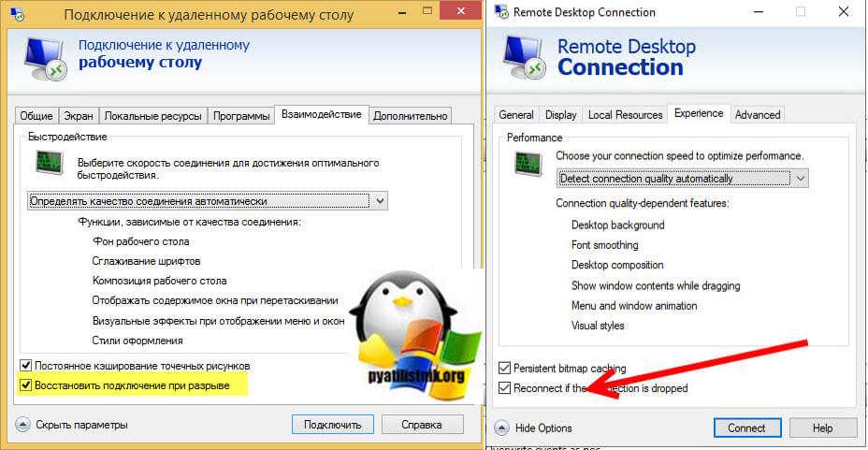Open the Экран tab
This screenshot has width=868, height=450.
click(x=77, y=116)
